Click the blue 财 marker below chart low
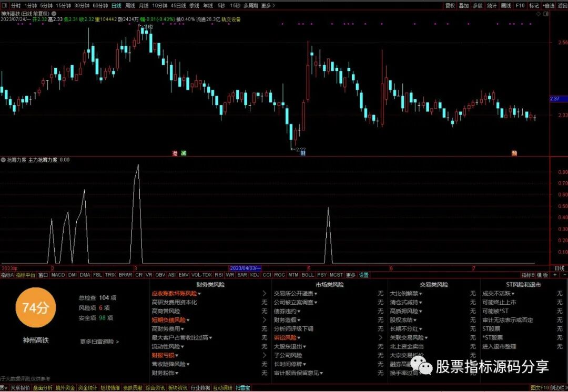This screenshot has width=568, height=392. [303, 153]
